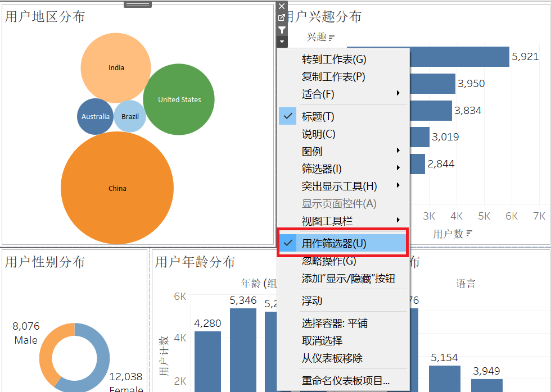The width and height of the screenshot is (551, 392).
Task: Choose 从仪表板移除 from the menu
Action: [343, 358]
